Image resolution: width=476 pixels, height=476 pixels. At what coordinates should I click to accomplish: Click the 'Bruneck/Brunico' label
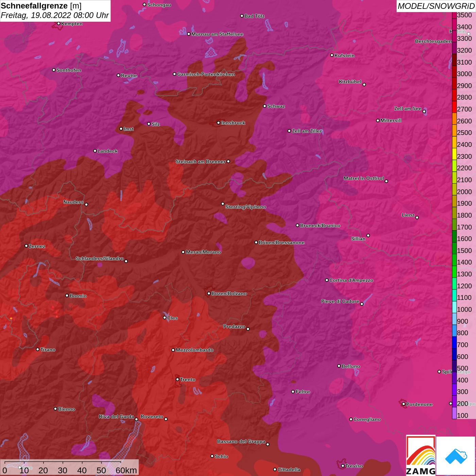tap(320, 225)
